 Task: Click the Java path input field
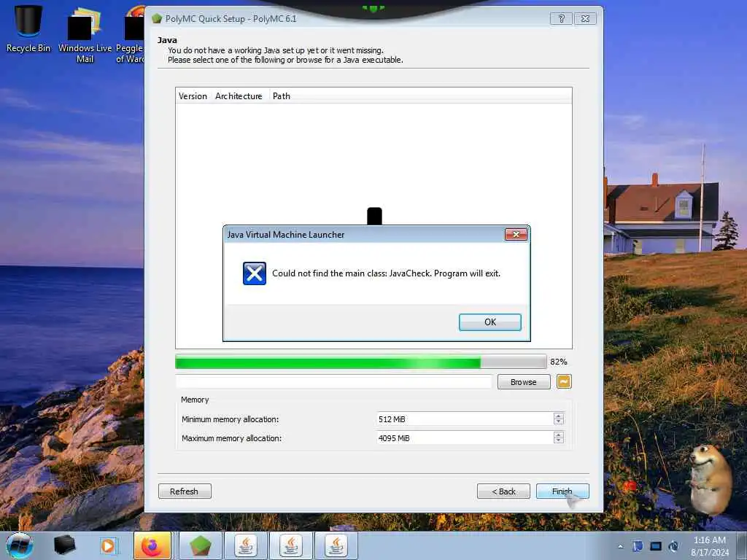tap(333, 382)
